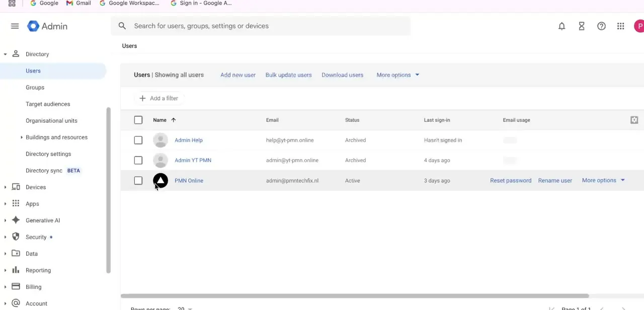This screenshot has width=644, height=310.
Task: Open More options for PMN Online
Action: [603, 180]
